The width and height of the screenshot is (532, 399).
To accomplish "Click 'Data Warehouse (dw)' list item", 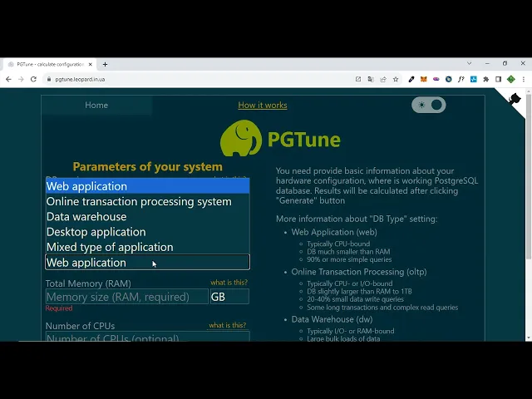I will coord(332,319).
